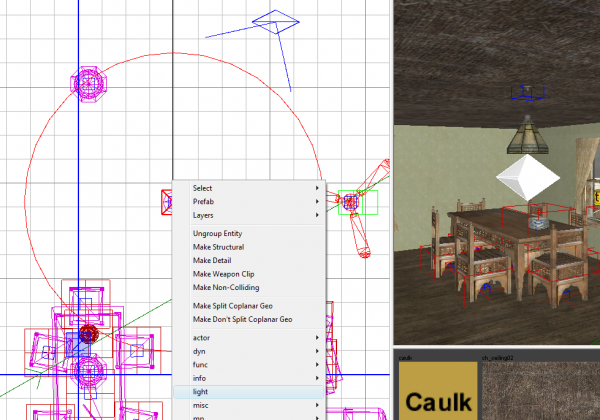This screenshot has height=420, width=600.
Task: Expand the actor entity submenu
Action: tap(249, 338)
